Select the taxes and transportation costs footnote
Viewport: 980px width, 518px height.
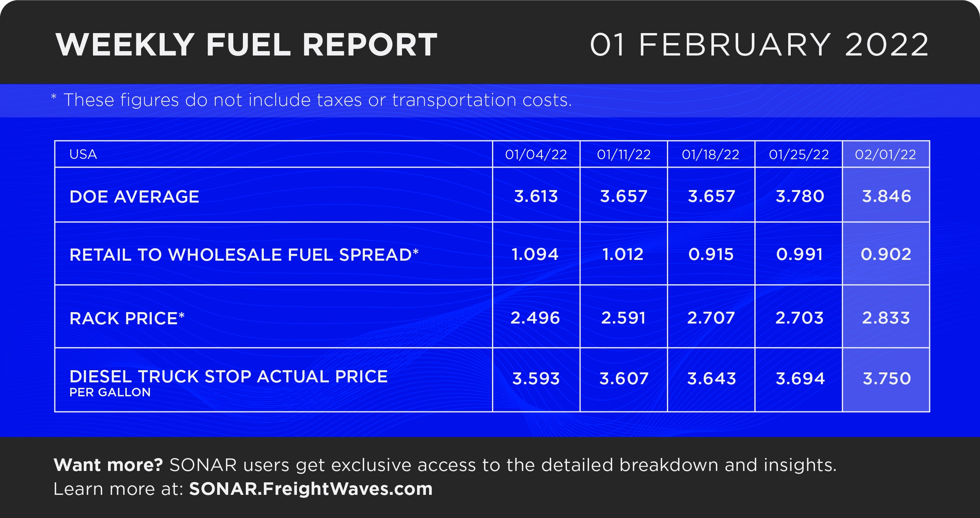tap(311, 100)
